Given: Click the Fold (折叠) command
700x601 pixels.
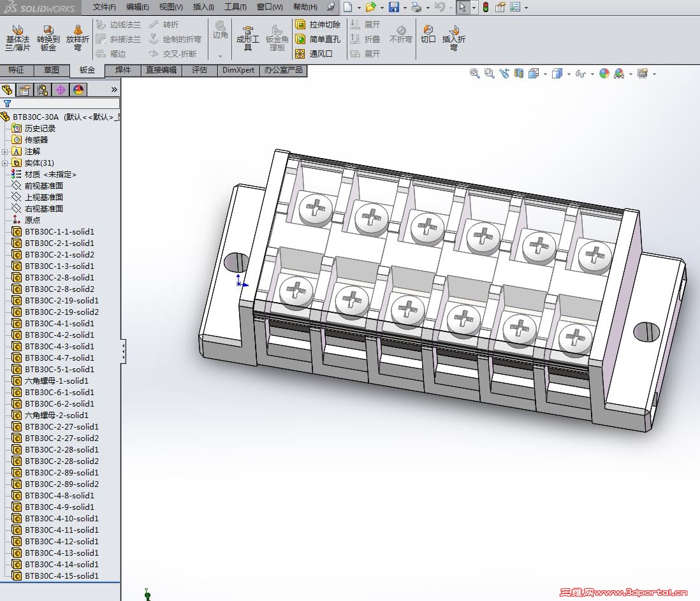Looking at the screenshot, I should point(365,40).
